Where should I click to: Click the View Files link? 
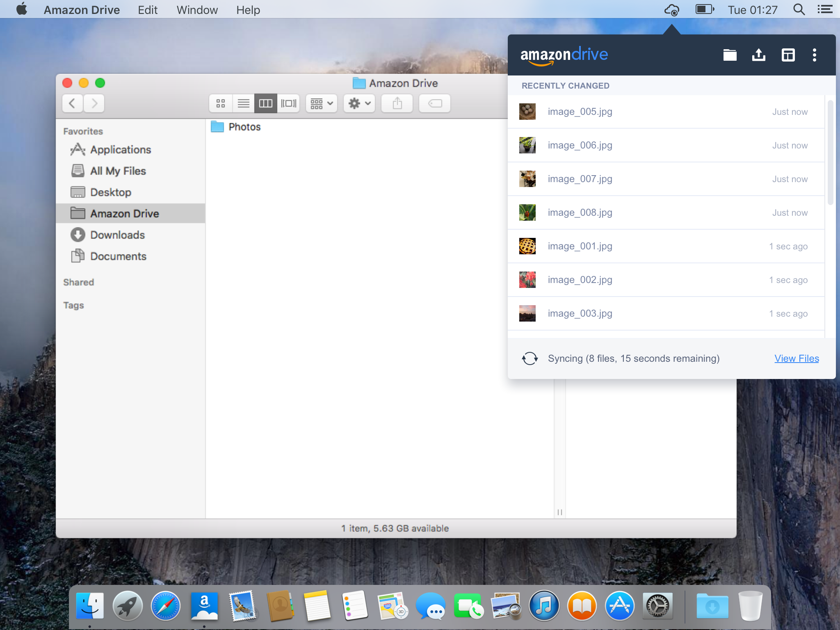(796, 358)
